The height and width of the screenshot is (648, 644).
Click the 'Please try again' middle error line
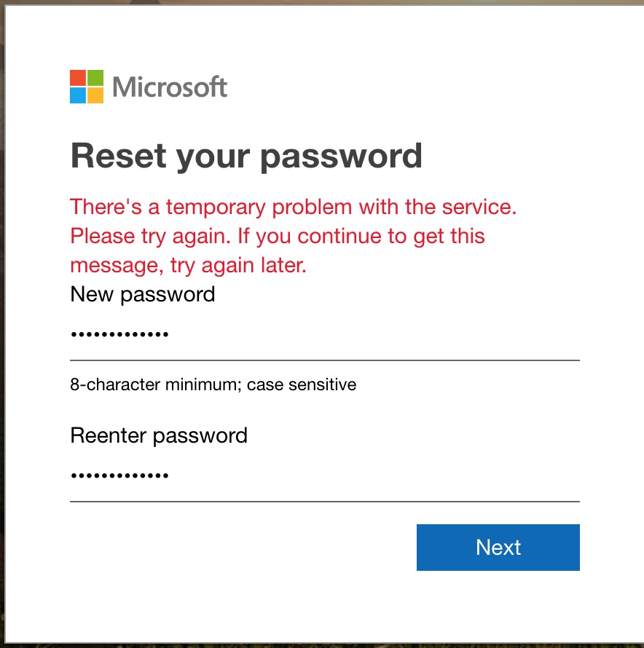[x=277, y=237]
